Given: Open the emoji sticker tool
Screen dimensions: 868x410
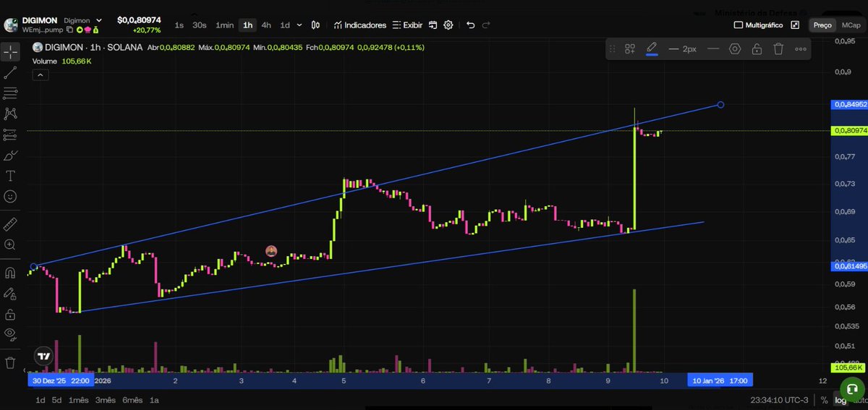Looking at the screenshot, I should [10, 196].
